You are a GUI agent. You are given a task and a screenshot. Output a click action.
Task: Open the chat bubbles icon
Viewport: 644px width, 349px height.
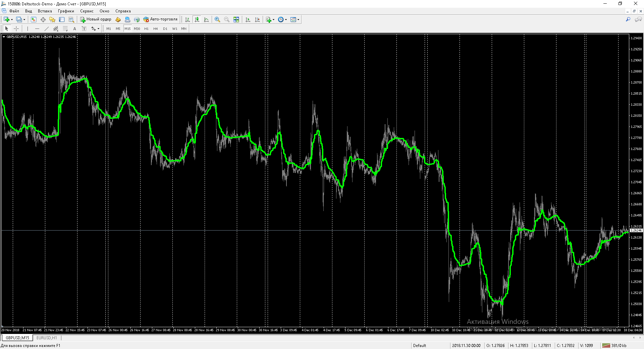coord(638,19)
